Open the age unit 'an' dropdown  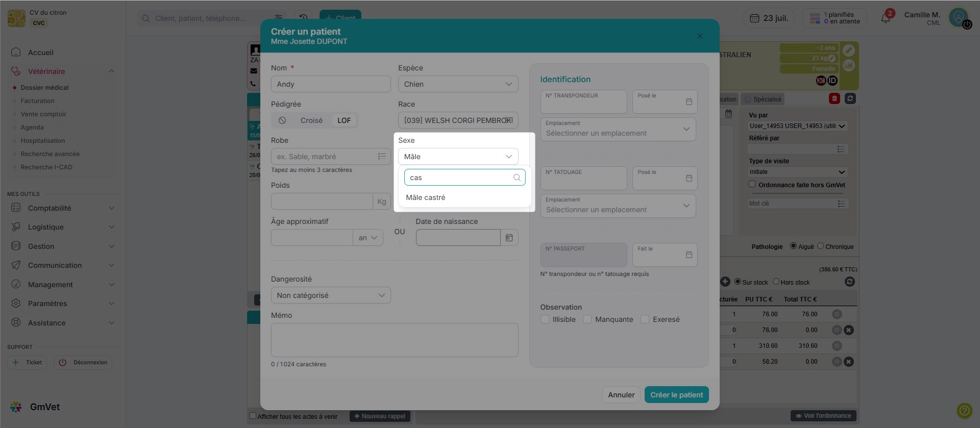point(367,238)
